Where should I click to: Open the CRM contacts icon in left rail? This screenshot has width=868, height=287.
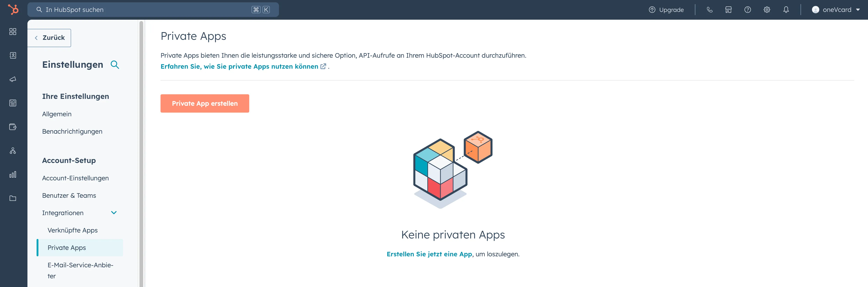tap(13, 55)
